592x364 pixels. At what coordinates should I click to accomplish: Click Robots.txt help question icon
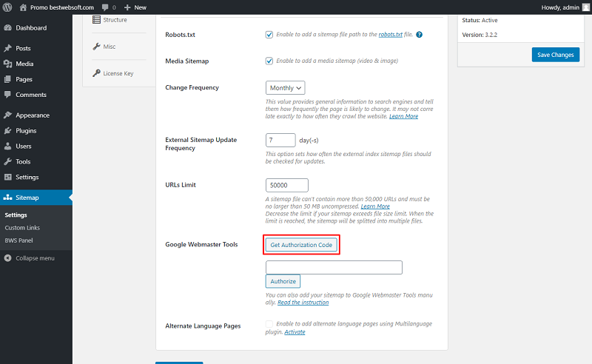point(419,34)
